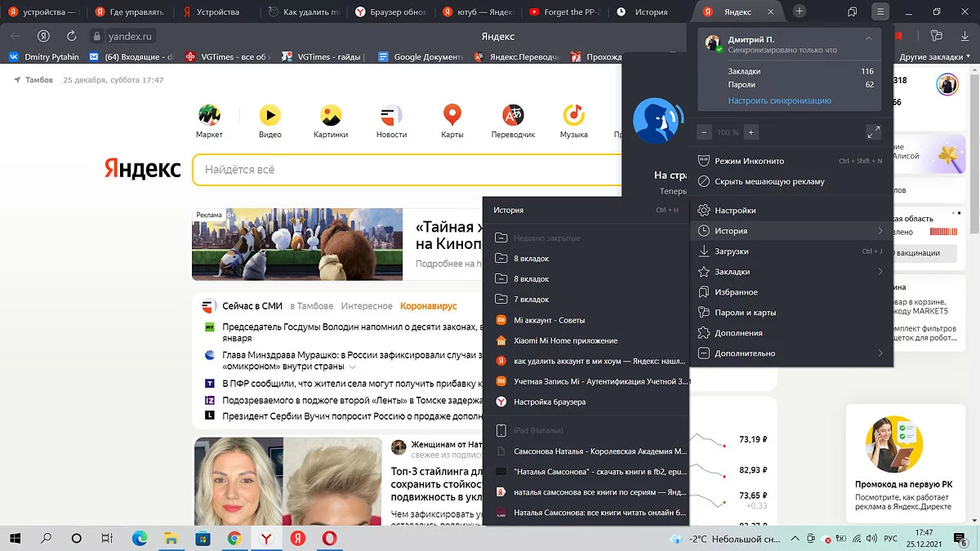Open the Маркет service icon
The height and width of the screenshot is (551, 980).
pyautogui.click(x=209, y=116)
